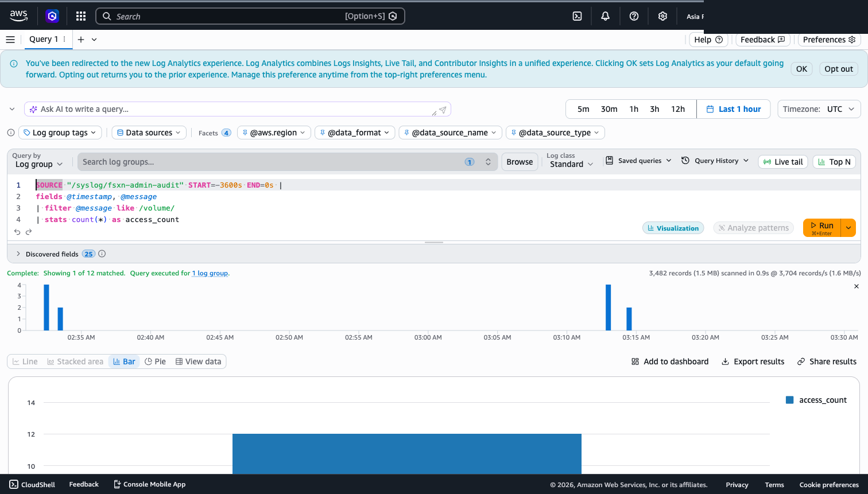Image resolution: width=868 pixels, height=494 pixels.
Task: Open Log group tags dropdown
Action: (60, 133)
